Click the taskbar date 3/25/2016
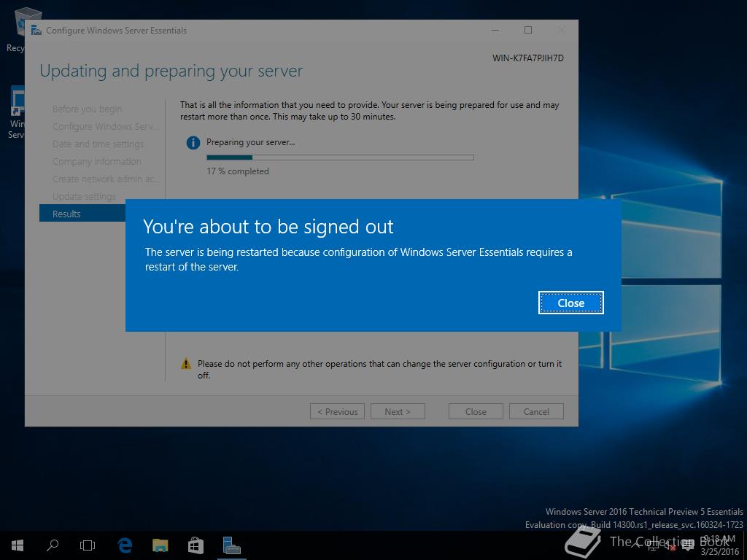Viewport: 747px width, 560px height. tap(720, 552)
